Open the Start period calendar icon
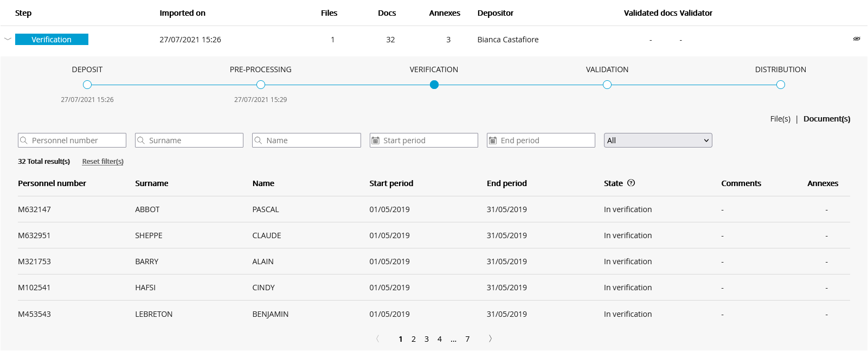Screen dimensions: 868x351 click(375, 140)
